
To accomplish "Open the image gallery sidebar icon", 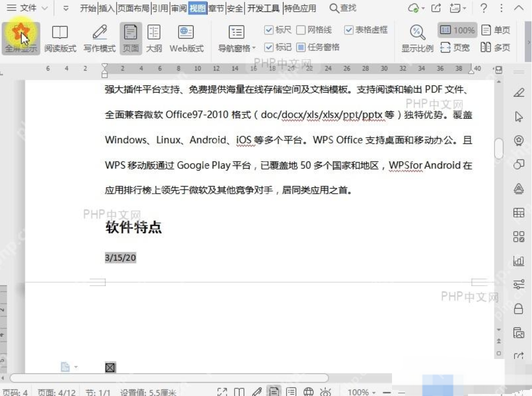I will 518,332.
